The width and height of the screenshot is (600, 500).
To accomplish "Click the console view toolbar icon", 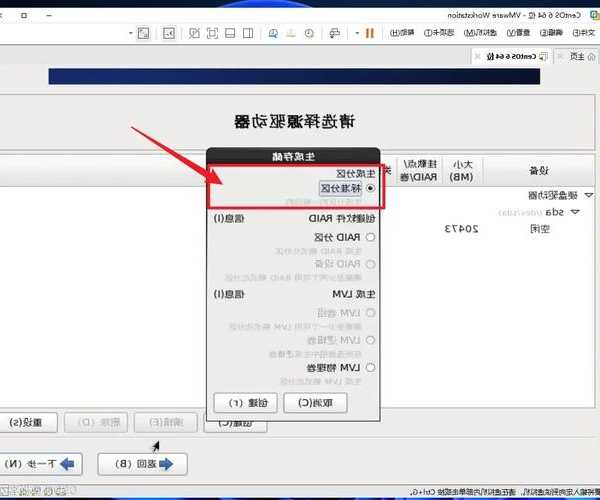I will coord(169,33).
